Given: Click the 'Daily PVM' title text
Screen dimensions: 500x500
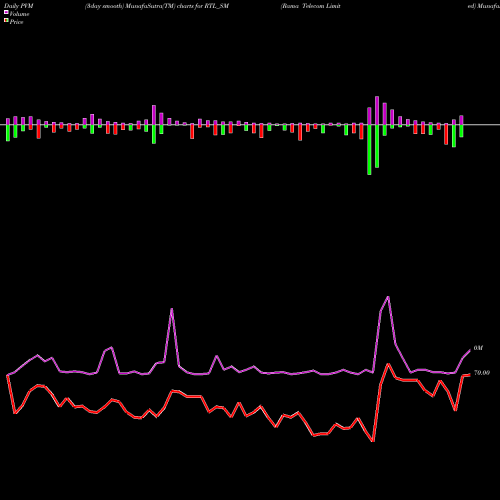Looking at the screenshot, I should pyautogui.click(x=19, y=6).
